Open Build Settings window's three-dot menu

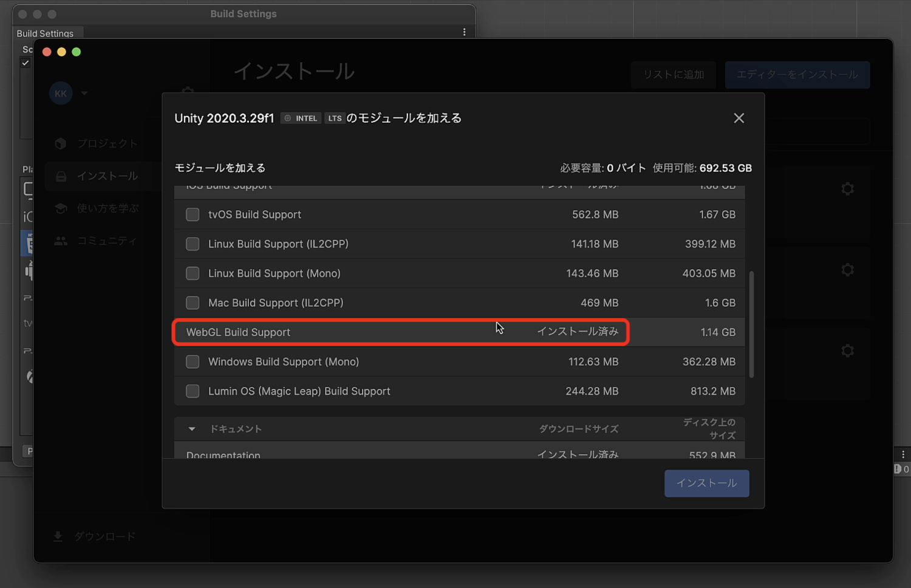point(465,32)
